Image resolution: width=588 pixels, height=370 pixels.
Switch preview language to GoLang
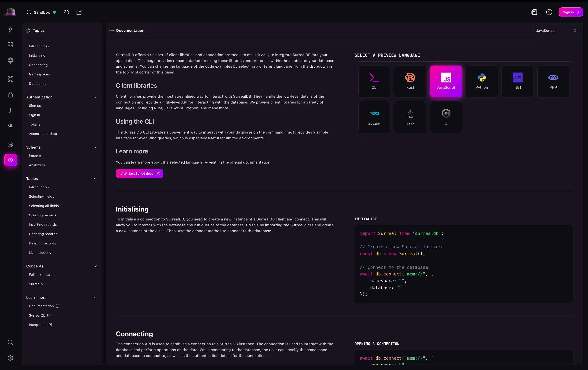tap(374, 117)
